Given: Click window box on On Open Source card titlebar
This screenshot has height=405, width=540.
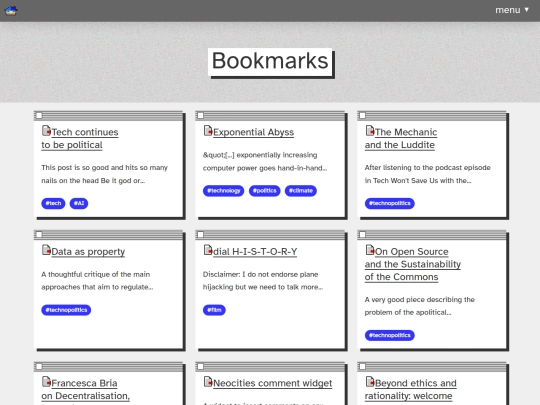Looking at the screenshot, I should [x=362, y=235].
